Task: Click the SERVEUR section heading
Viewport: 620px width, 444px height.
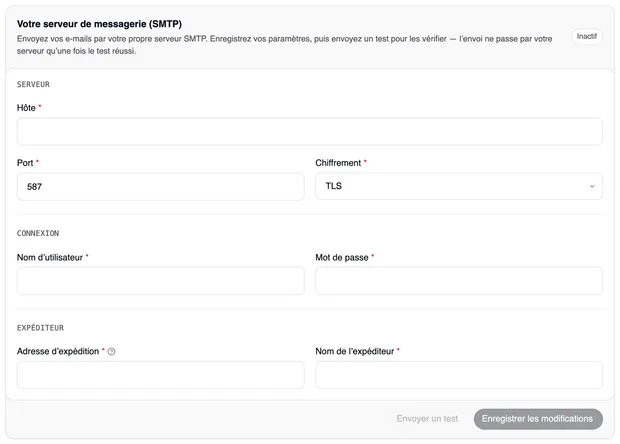Action: tap(33, 84)
